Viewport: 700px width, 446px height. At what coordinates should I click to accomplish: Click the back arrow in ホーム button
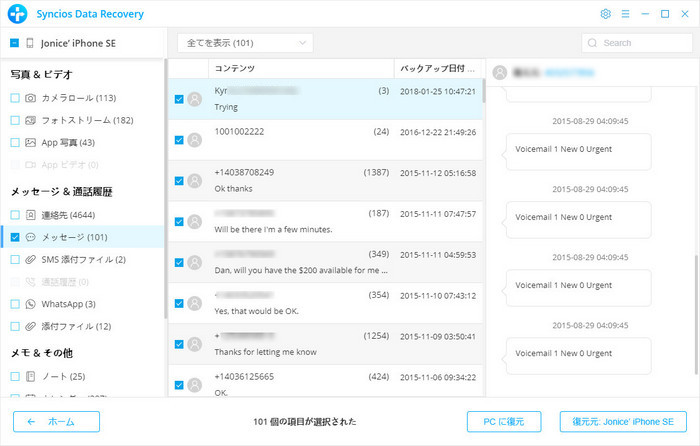31,421
